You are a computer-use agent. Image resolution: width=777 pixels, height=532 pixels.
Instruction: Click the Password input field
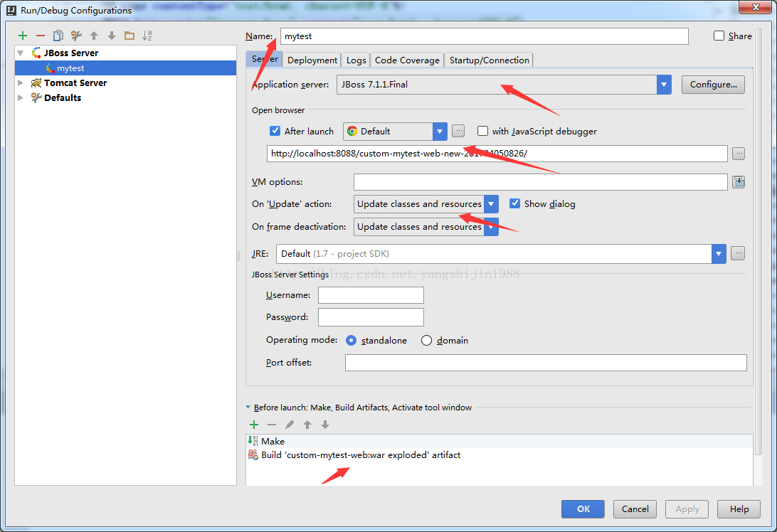[x=371, y=317]
